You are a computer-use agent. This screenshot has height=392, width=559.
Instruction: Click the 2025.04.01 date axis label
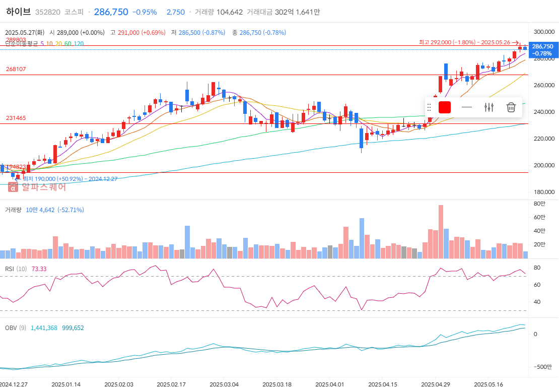[x=330, y=384]
